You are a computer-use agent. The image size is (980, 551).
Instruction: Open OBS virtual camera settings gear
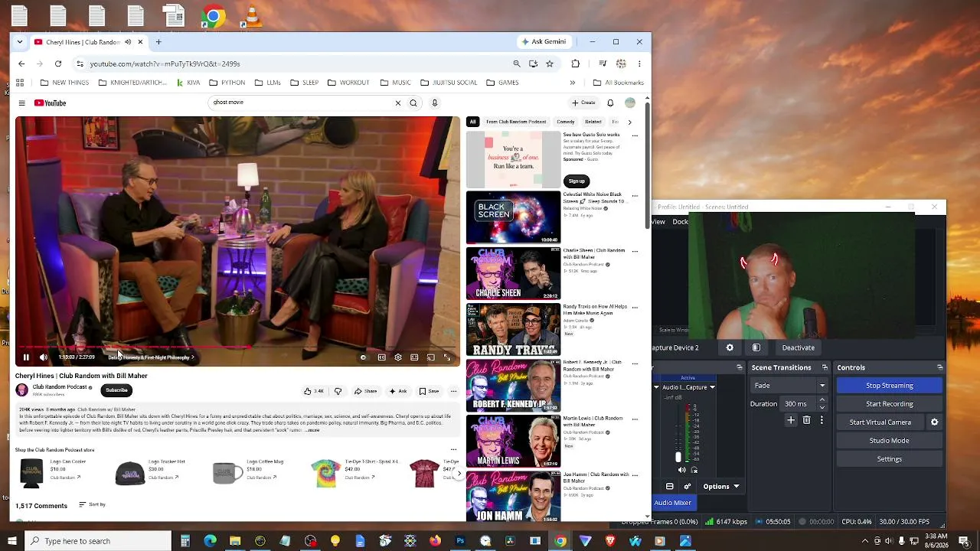click(x=934, y=422)
